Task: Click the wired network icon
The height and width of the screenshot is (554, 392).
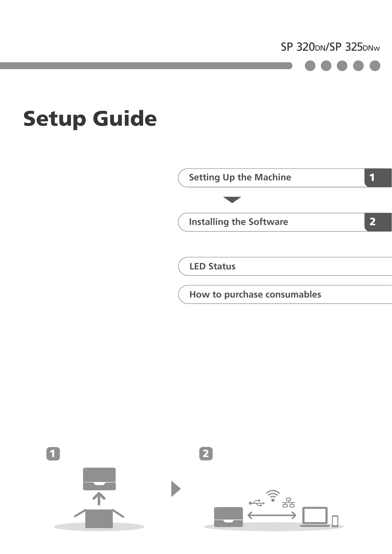Action: (288, 503)
